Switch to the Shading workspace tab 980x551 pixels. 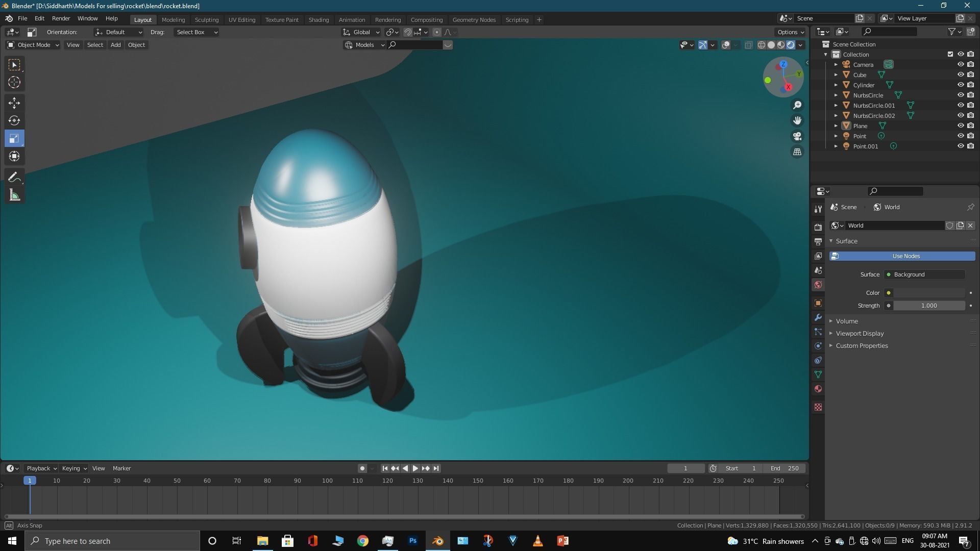[x=318, y=20]
